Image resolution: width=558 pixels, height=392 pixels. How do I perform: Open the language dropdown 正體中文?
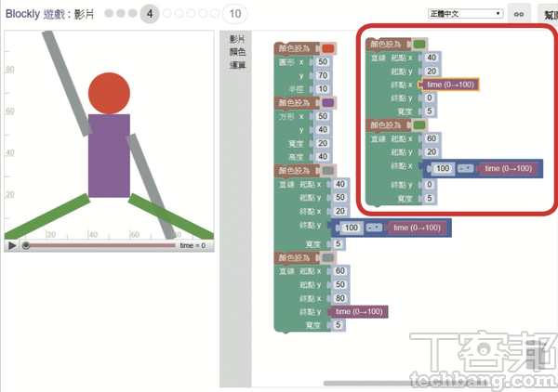[465, 14]
